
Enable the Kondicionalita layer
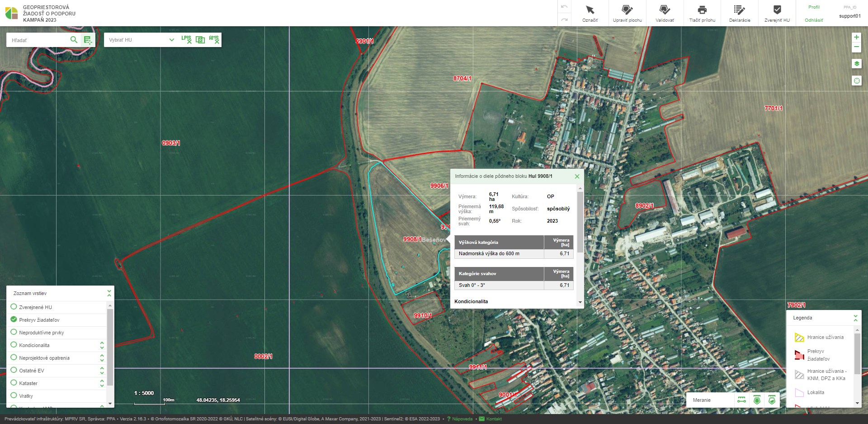point(14,345)
